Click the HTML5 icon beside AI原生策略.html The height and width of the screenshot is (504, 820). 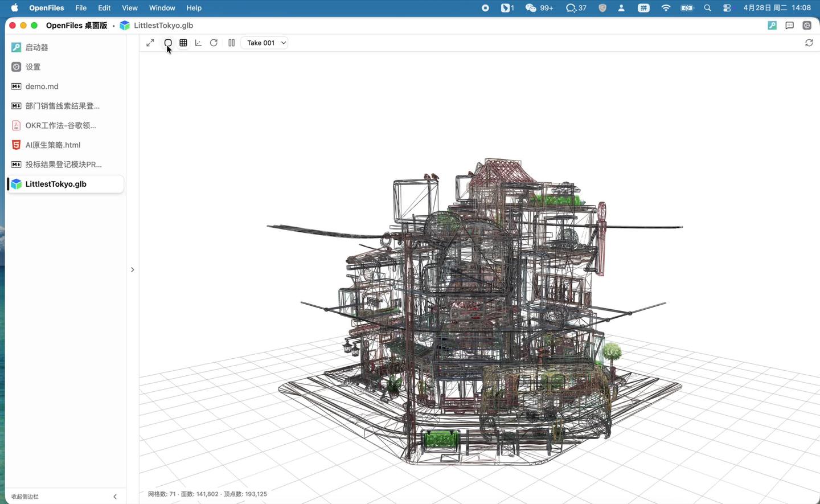pos(16,145)
